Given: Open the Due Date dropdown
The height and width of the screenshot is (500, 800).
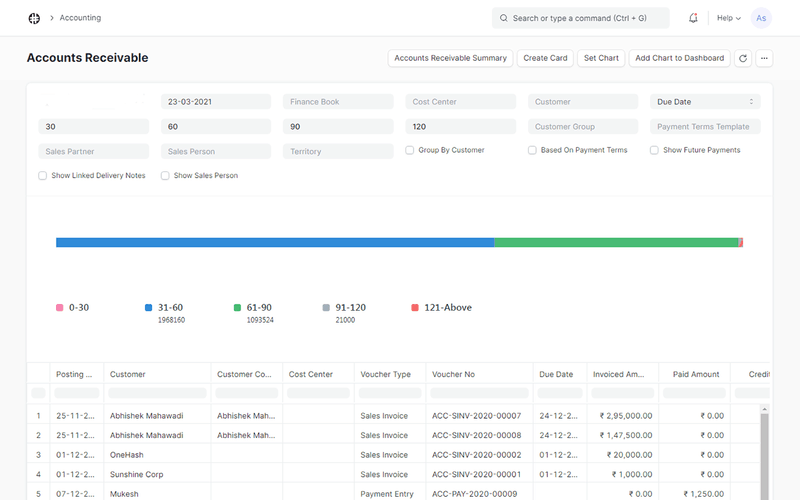Looking at the screenshot, I should (704, 102).
